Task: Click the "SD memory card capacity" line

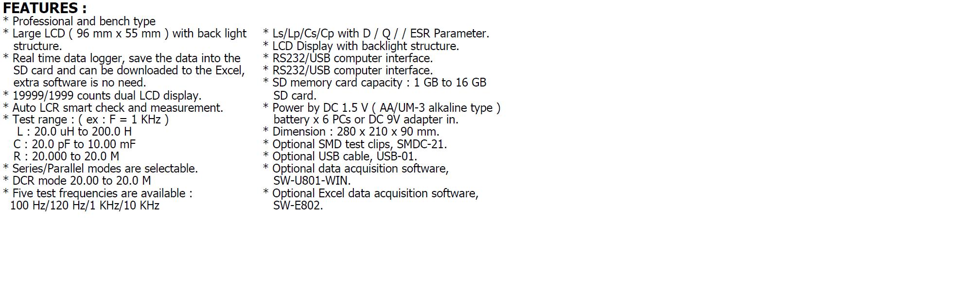Action: pyautogui.click(x=379, y=83)
